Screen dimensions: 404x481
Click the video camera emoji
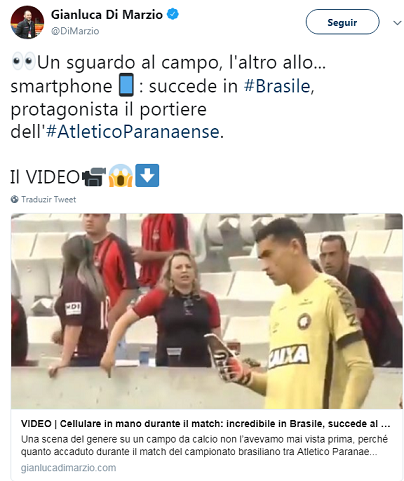pyautogui.click(x=94, y=176)
